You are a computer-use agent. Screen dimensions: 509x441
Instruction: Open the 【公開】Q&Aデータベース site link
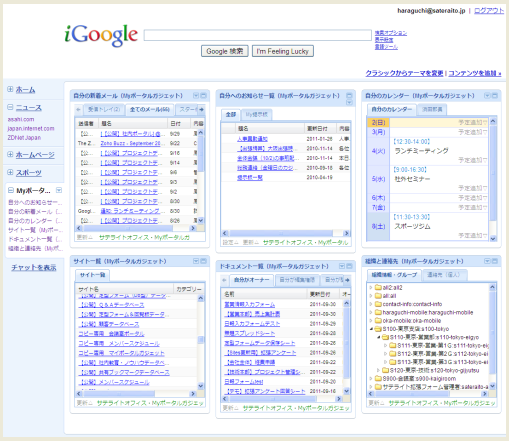[111, 305]
